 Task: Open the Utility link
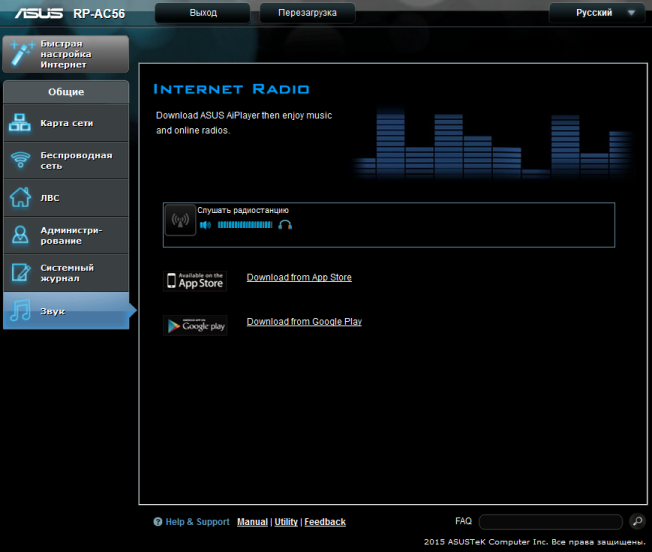point(286,522)
